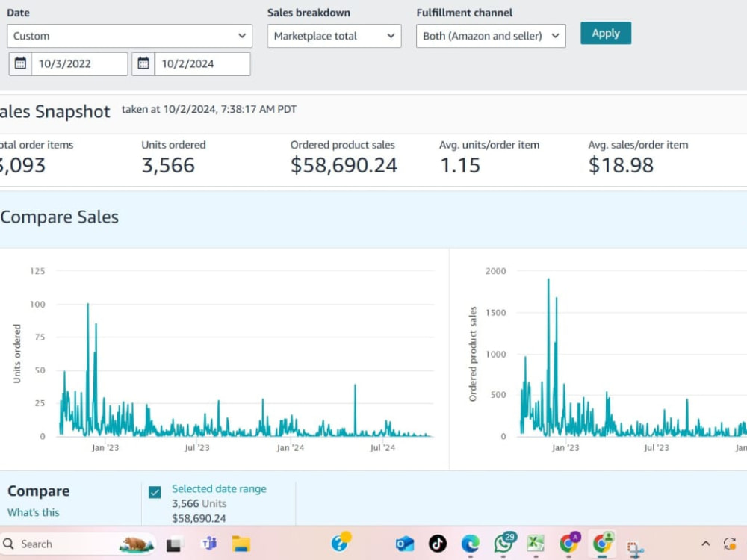Switch to Microsoft Edge in the taskbar
The width and height of the screenshot is (747, 560).
[470, 544]
